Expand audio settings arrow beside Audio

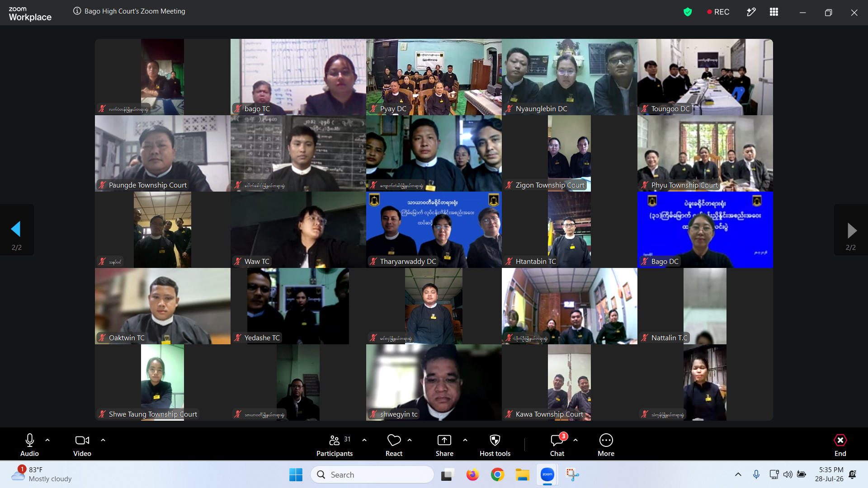pos(47,440)
